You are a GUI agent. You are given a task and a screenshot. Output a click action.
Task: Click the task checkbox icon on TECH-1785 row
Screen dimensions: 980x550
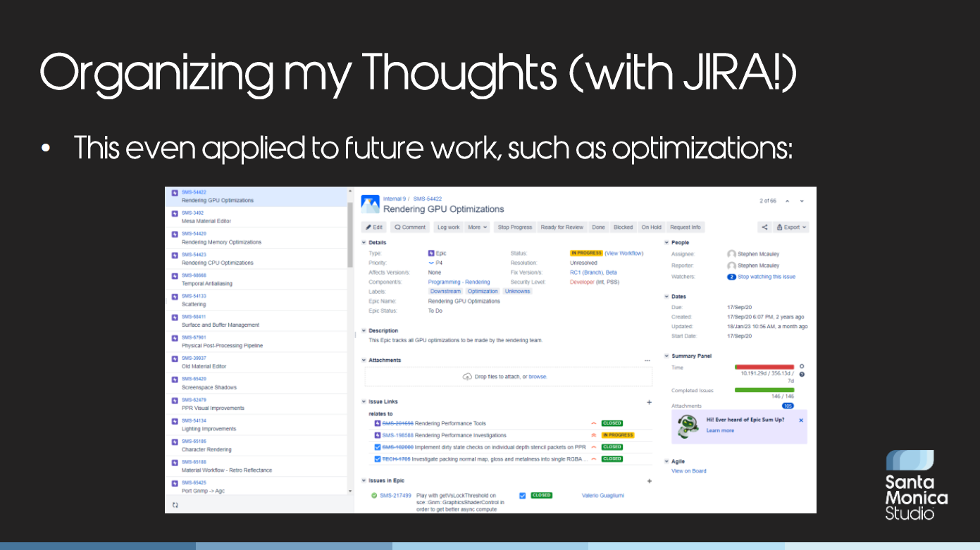pos(378,458)
